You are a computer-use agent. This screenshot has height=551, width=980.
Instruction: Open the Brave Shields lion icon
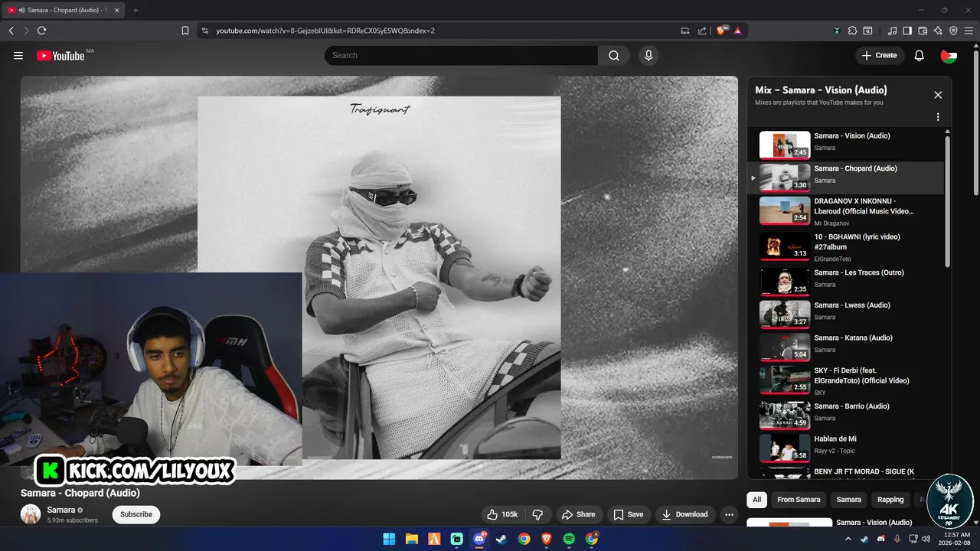point(723,31)
